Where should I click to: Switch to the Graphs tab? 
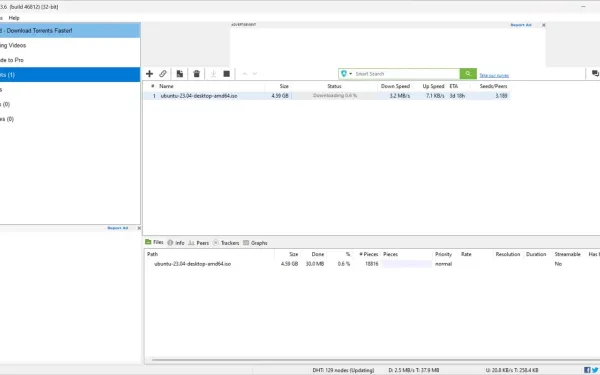255,243
